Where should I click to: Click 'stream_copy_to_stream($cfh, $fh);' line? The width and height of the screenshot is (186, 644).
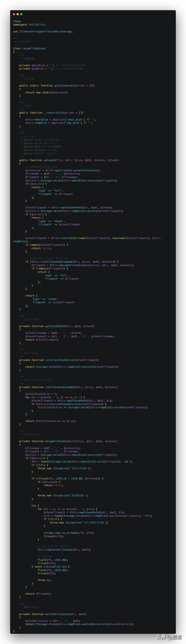pos(69,533)
